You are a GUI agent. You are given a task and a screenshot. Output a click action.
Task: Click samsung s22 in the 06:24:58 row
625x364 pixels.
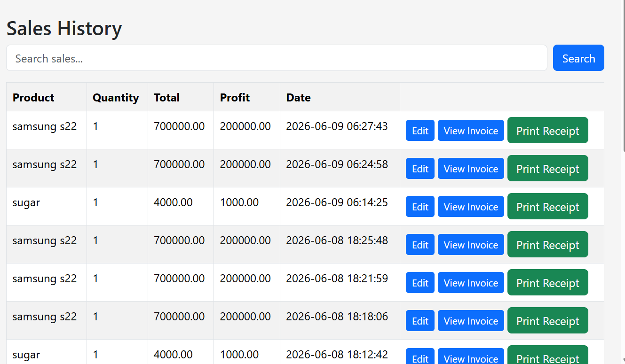click(x=44, y=165)
